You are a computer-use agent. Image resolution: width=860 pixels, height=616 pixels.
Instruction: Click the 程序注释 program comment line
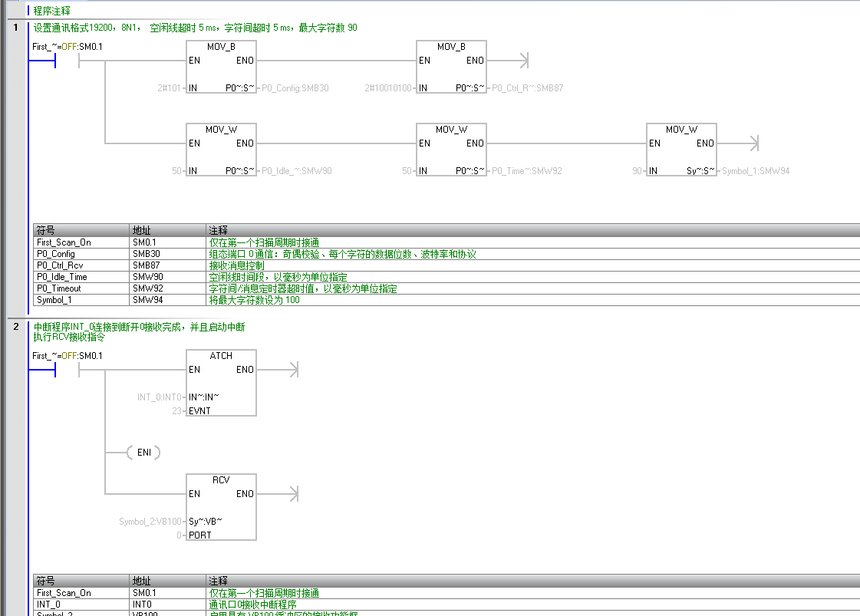coord(52,11)
